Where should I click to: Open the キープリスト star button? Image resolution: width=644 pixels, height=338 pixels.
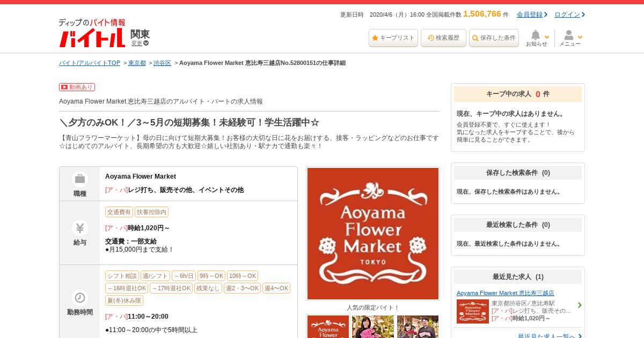pos(393,38)
